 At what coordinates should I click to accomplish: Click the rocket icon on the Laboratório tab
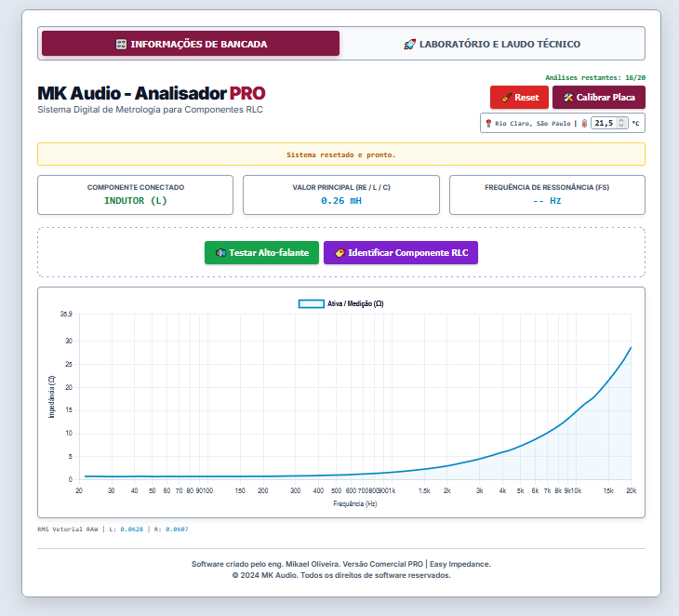409,44
